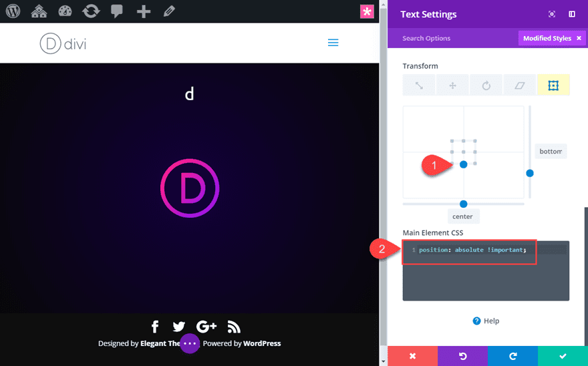Select the Transform Translate tab
Image resolution: width=588 pixels, height=366 pixels.
coord(452,85)
